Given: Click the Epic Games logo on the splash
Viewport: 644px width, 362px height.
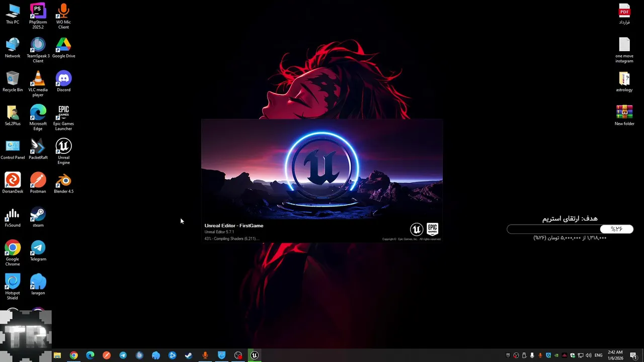Looking at the screenshot, I should 433,229.
